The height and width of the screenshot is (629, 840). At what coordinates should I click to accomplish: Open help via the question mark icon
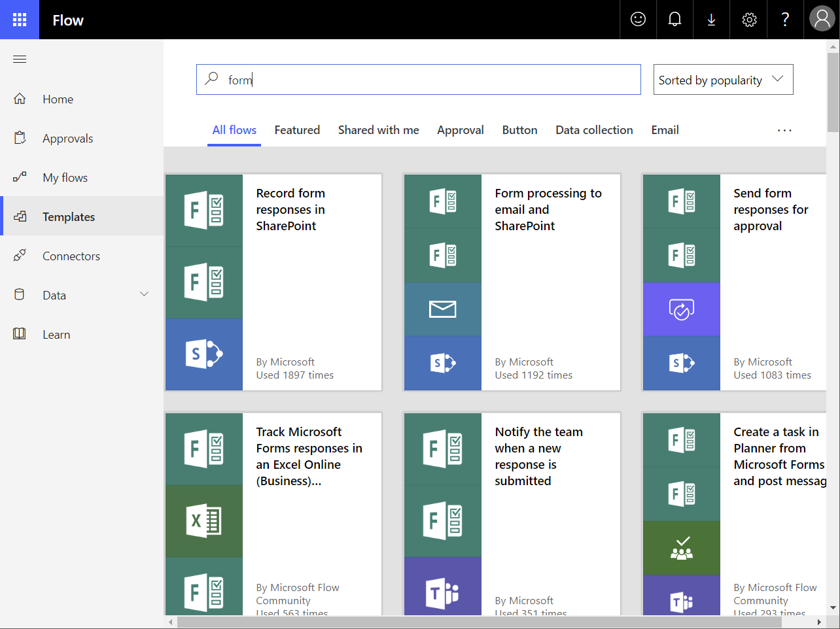pyautogui.click(x=784, y=20)
